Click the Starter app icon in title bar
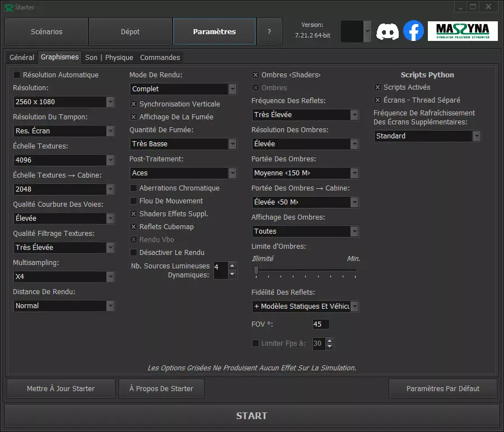This screenshot has height=432, width=504. (8, 7)
